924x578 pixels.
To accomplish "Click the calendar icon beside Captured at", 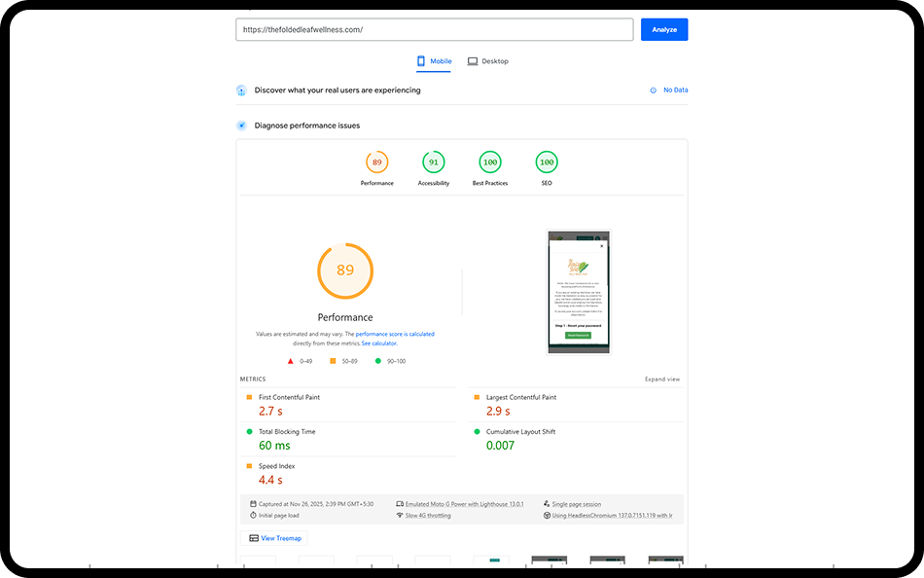I will (x=253, y=504).
